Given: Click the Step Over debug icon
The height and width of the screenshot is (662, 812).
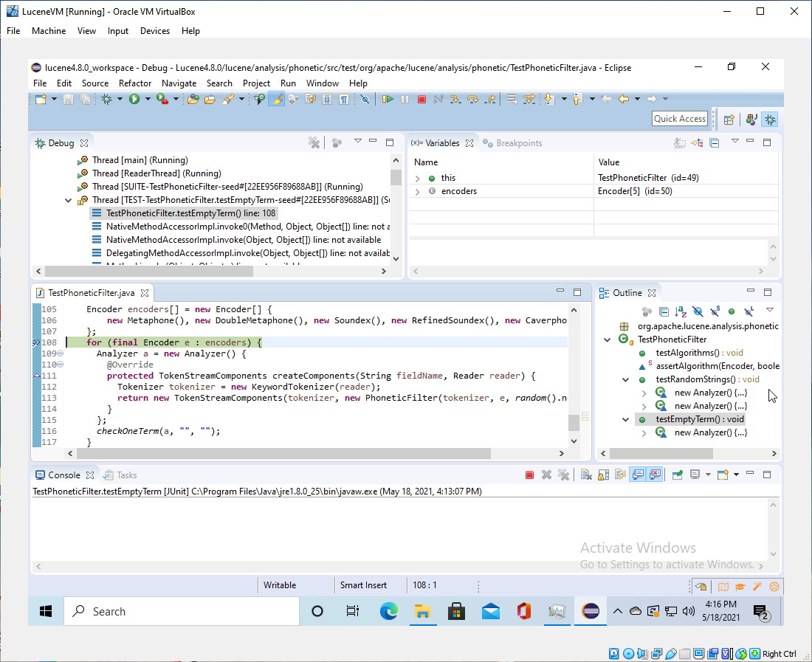Looking at the screenshot, I should coord(473,99).
